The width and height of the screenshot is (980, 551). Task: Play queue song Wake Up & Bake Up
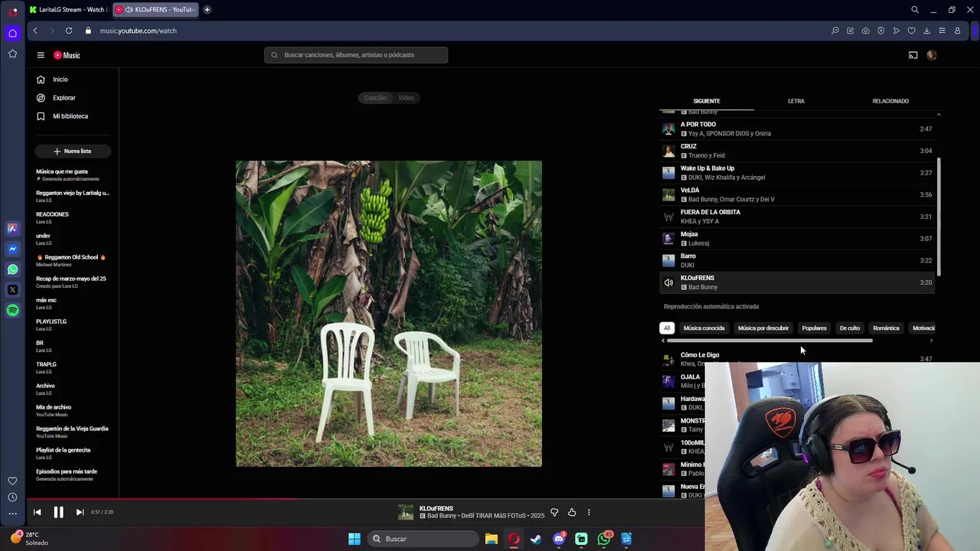tap(796, 173)
